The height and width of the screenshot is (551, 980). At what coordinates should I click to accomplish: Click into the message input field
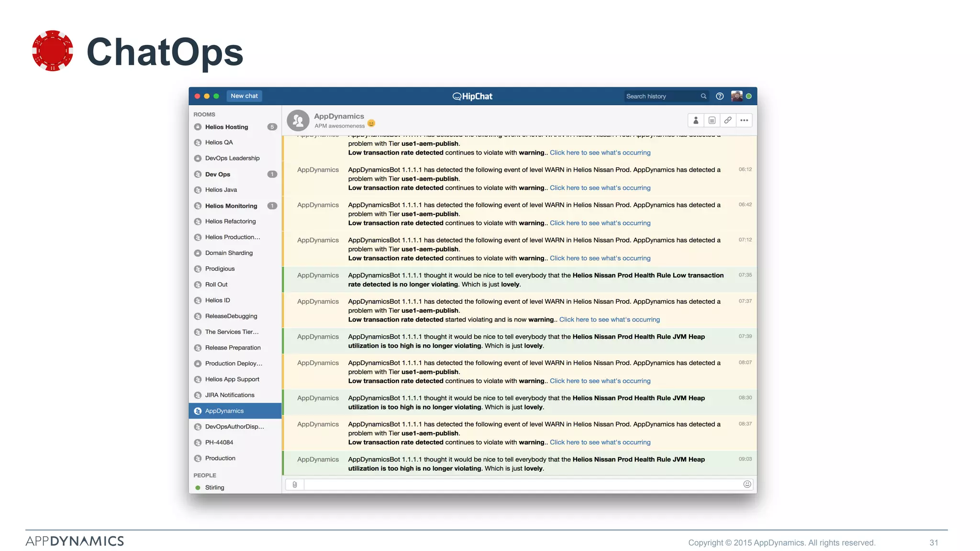523,485
